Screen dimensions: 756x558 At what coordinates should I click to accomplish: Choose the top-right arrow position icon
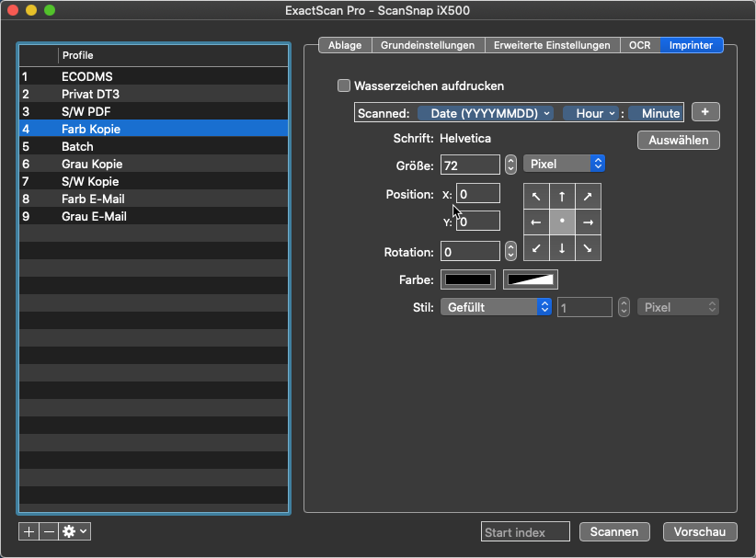pyautogui.click(x=588, y=197)
